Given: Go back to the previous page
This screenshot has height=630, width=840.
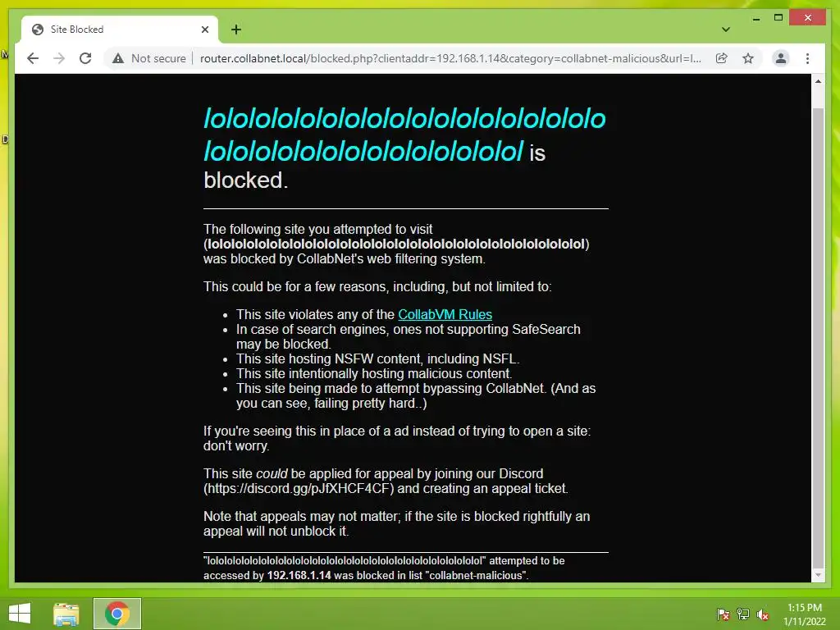Looking at the screenshot, I should pos(33,58).
